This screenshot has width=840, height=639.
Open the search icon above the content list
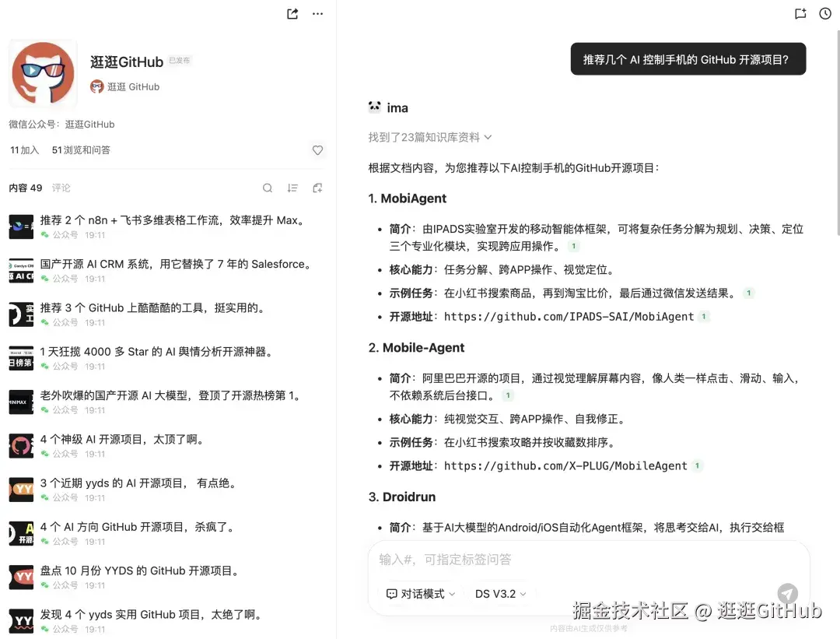[x=268, y=188]
